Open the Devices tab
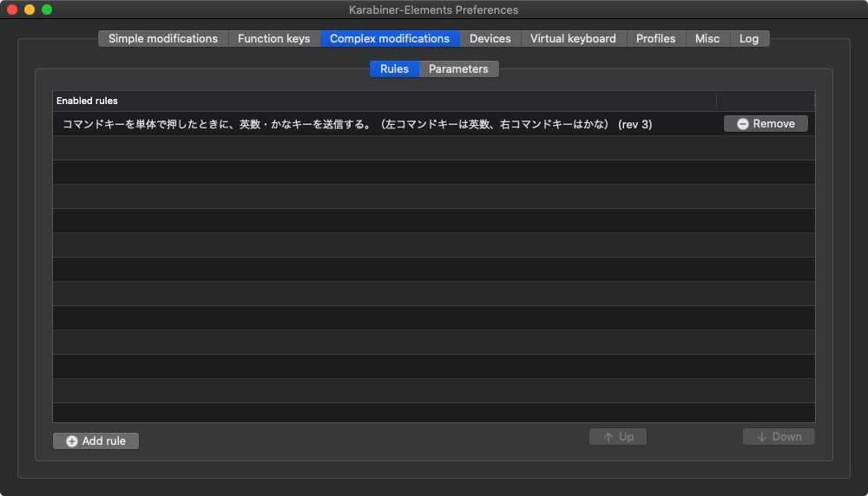 click(x=490, y=39)
